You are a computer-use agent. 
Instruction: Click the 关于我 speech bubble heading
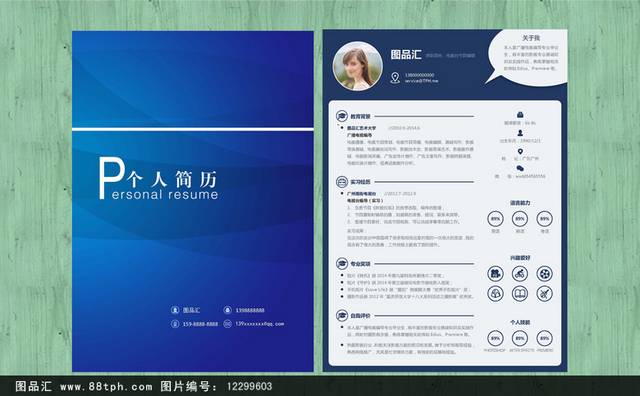pyautogui.click(x=531, y=38)
